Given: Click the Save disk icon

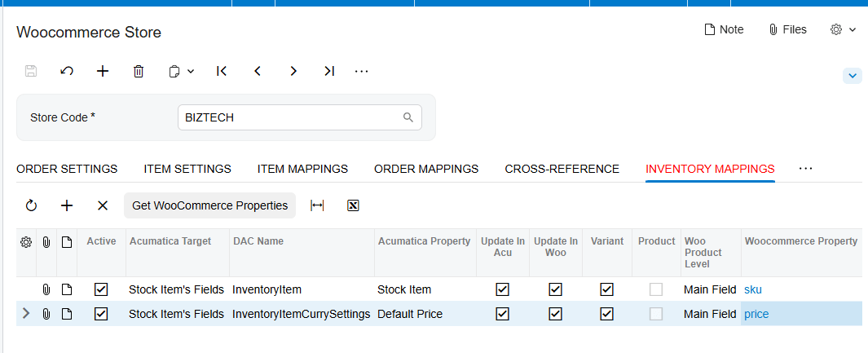Looking at the screenshot, I should (31, 71).
